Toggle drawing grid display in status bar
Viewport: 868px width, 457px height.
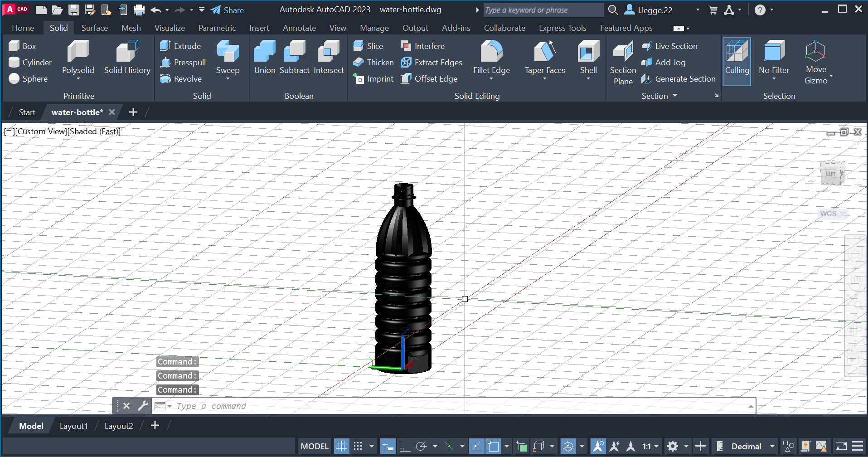point(341,446)
